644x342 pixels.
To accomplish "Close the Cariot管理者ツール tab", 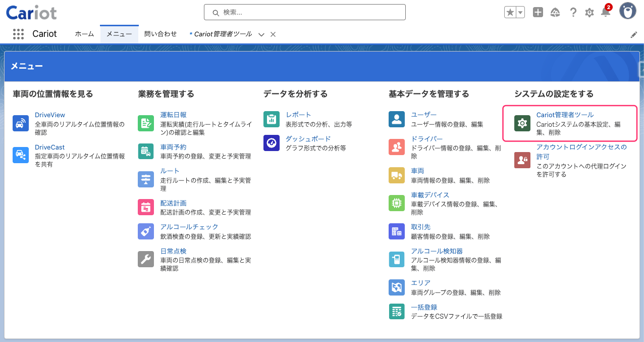I will point(273,34).
